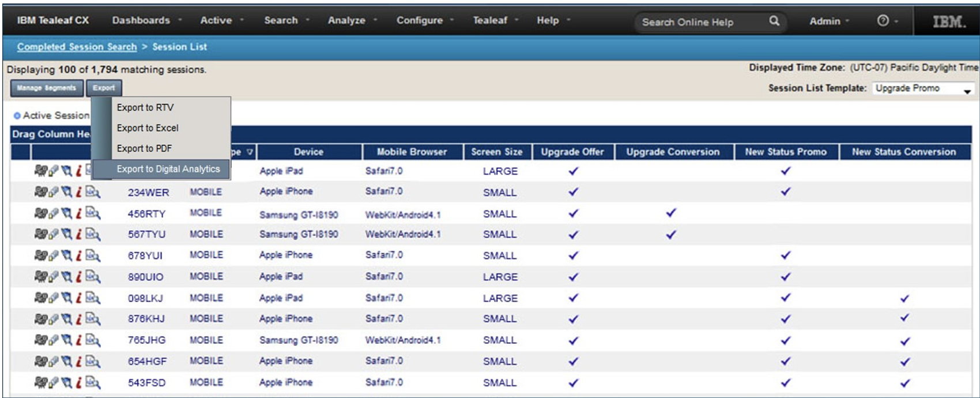Click the magnifier icon in Search Online Help

(x=774, y=21)
